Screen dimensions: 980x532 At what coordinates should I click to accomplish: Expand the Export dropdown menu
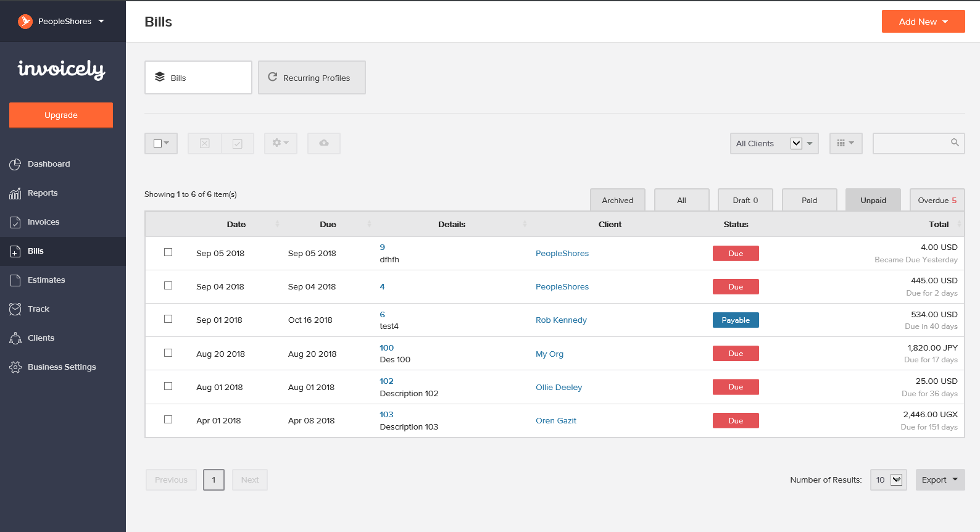[x=939, y=480]
